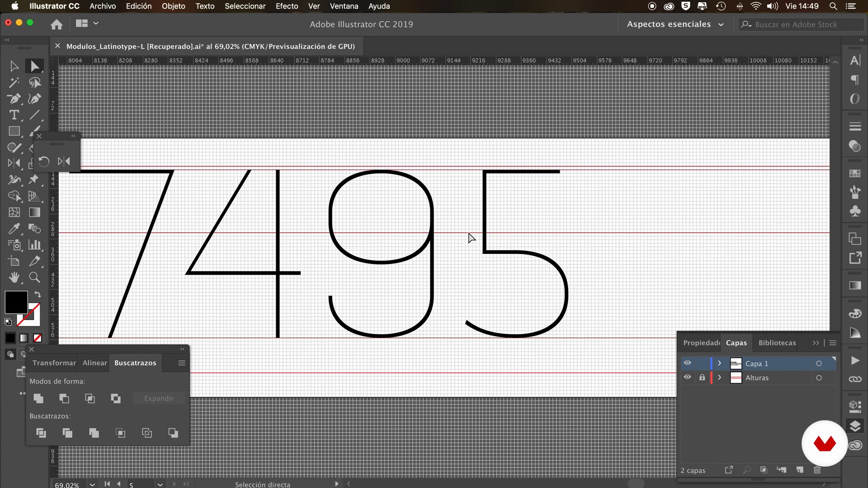Open the artboard number dropdown
The image size is (868, 488).
160,484
